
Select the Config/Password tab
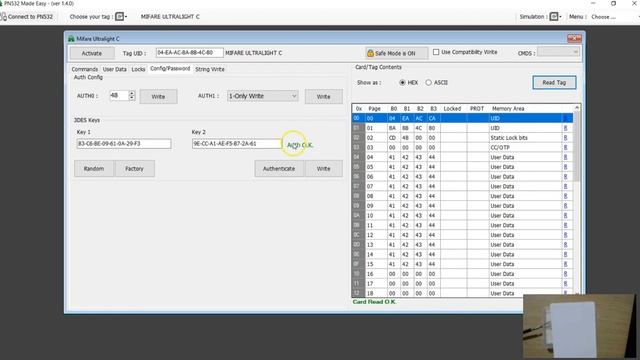coord(170,69)
